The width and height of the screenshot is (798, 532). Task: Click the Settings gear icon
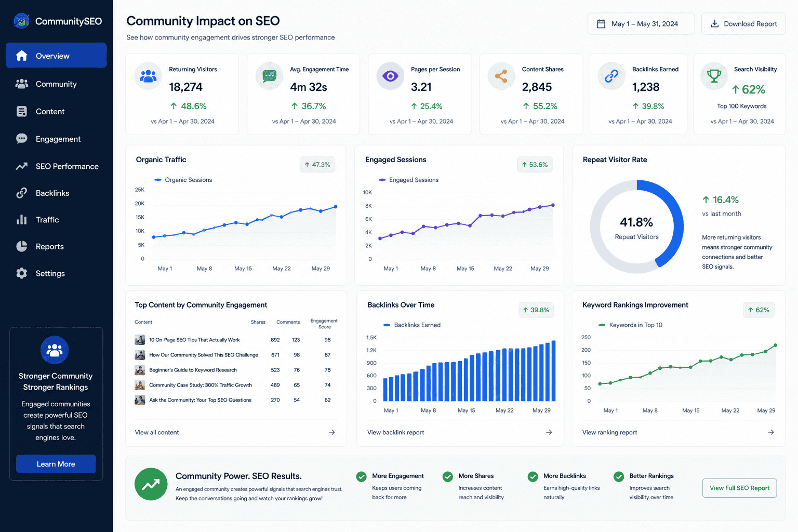[x=22, y=273]
